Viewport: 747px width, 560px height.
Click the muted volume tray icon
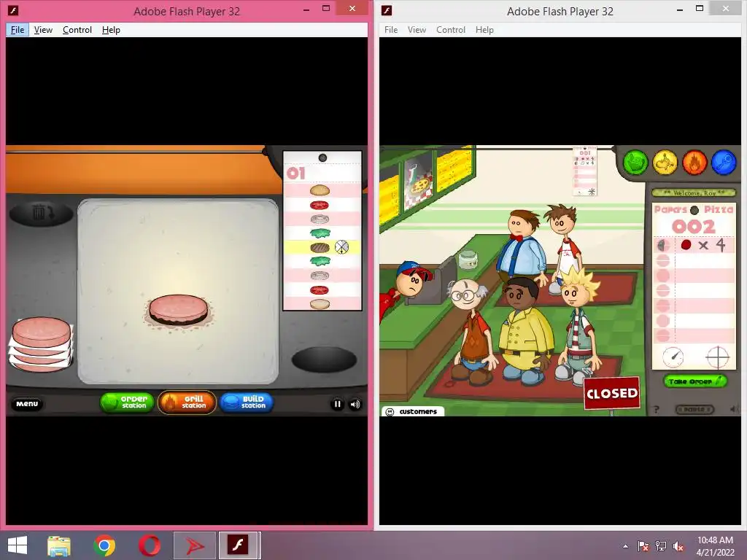(x=678, y=546)
